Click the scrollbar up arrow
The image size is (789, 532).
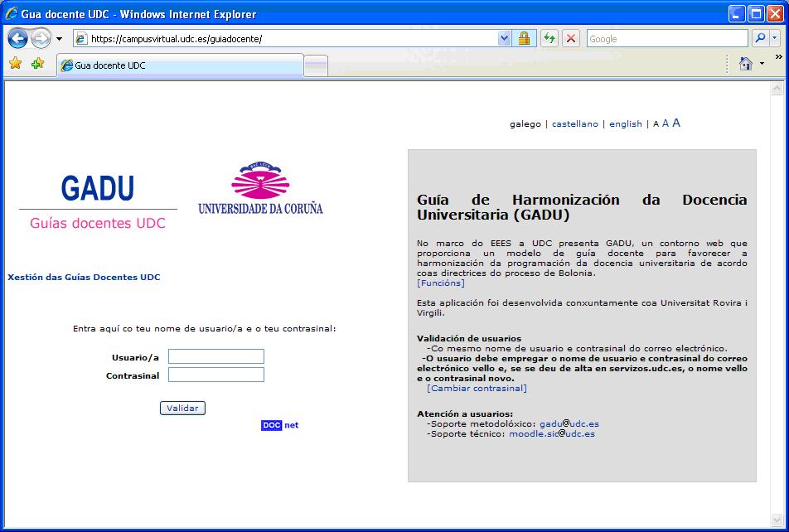click(x=777, y=89)
